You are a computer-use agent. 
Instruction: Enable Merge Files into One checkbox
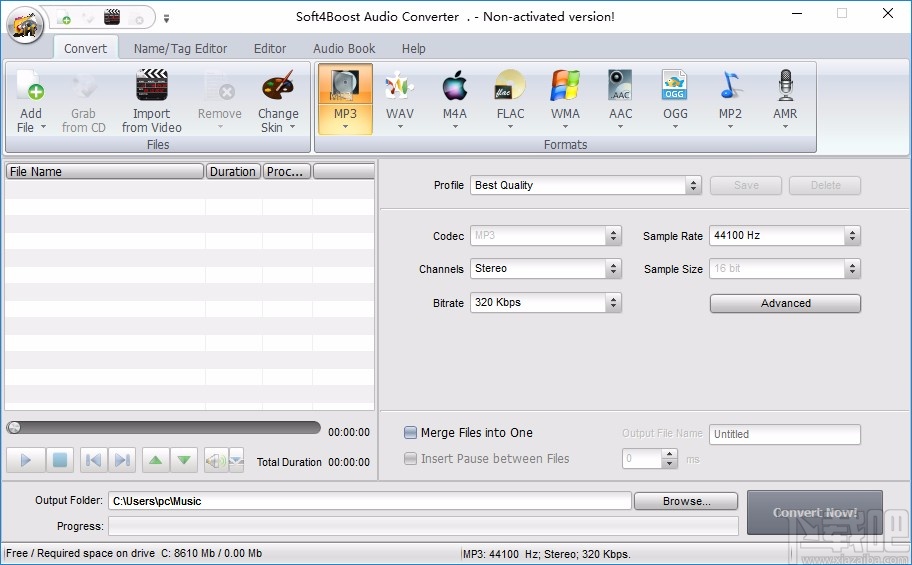click(411, 433)
